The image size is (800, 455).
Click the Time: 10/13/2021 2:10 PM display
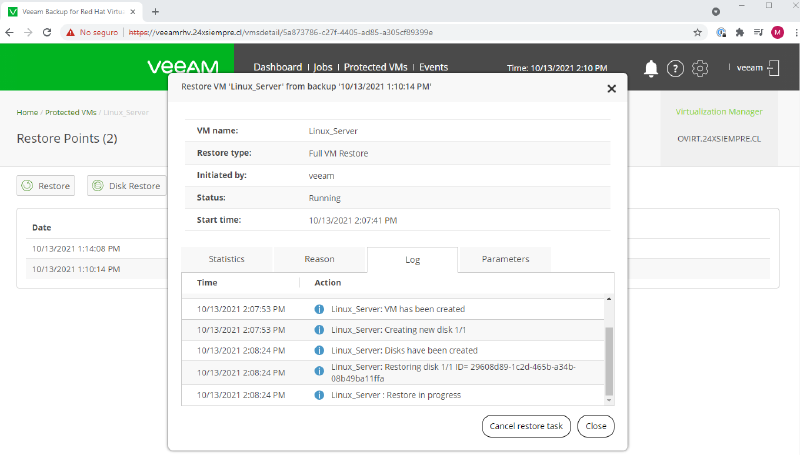pyautogui.click(x=557, y=68)
